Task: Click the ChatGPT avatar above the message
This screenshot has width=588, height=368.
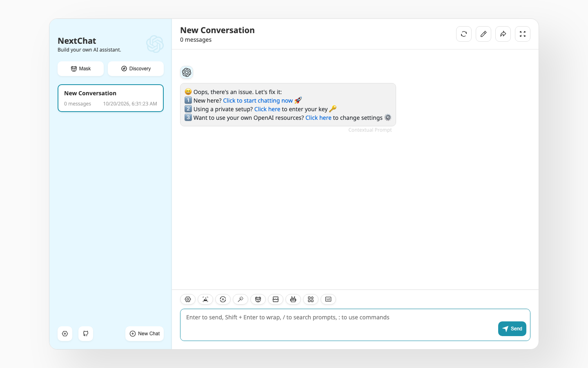Action: click(187, 72)
